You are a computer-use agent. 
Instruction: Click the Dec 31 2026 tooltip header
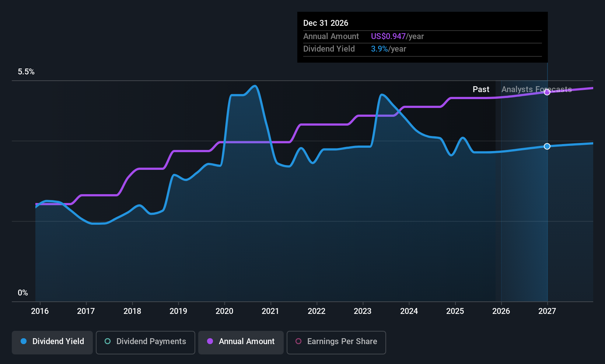coord(326,23)
